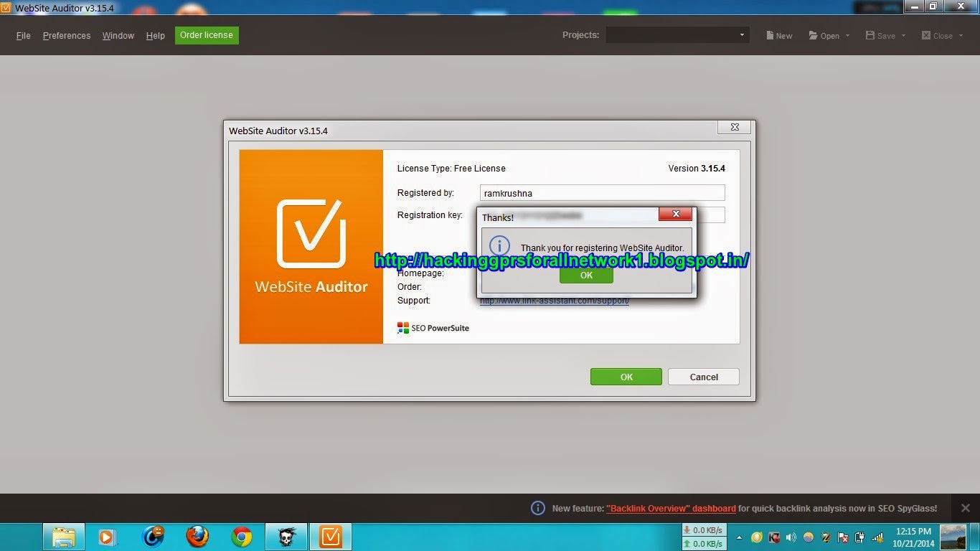Launch Windows Media Player from the taskbar
The height and width of the screenshot is (551, 980).
coord(106,537)
